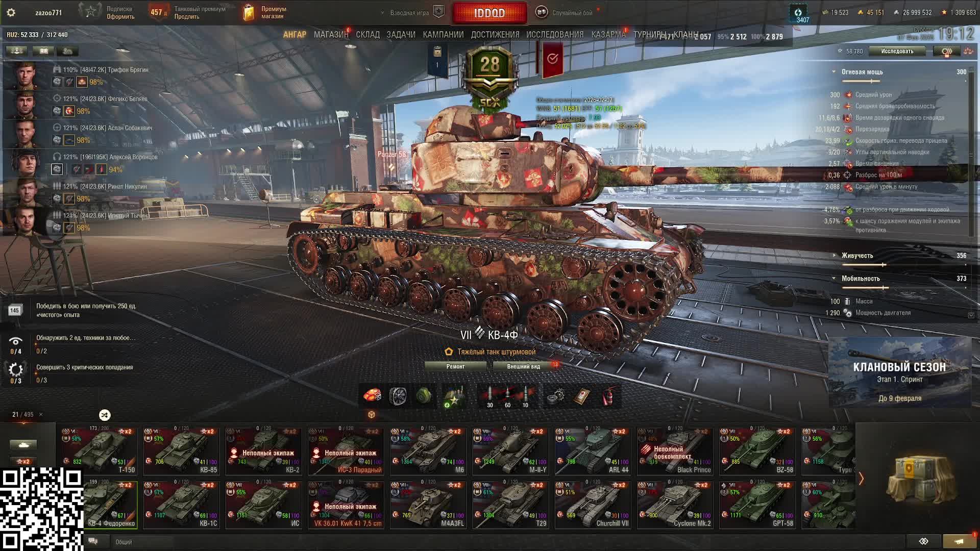Screen dimensions: 980x551
Task: Open settings gear icon in top-left corner
Action: tap(11, 13)
